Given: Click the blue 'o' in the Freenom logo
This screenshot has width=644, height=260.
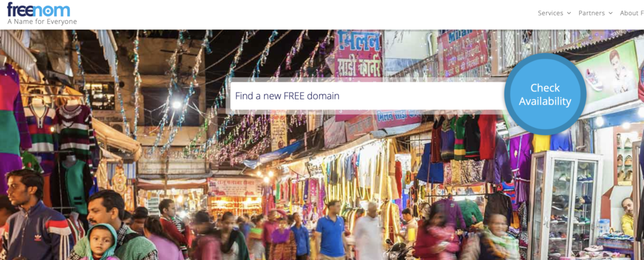Looking at the screenshot, I should coord(47,10).
